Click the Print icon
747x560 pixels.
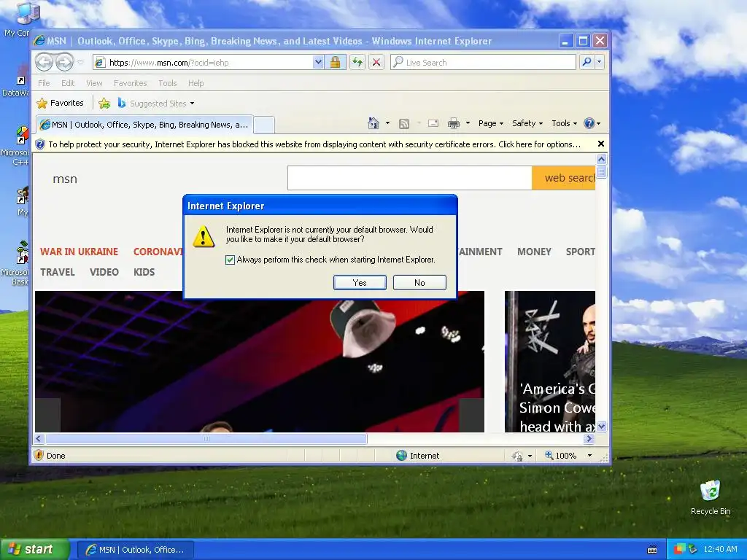click(454, 124)
